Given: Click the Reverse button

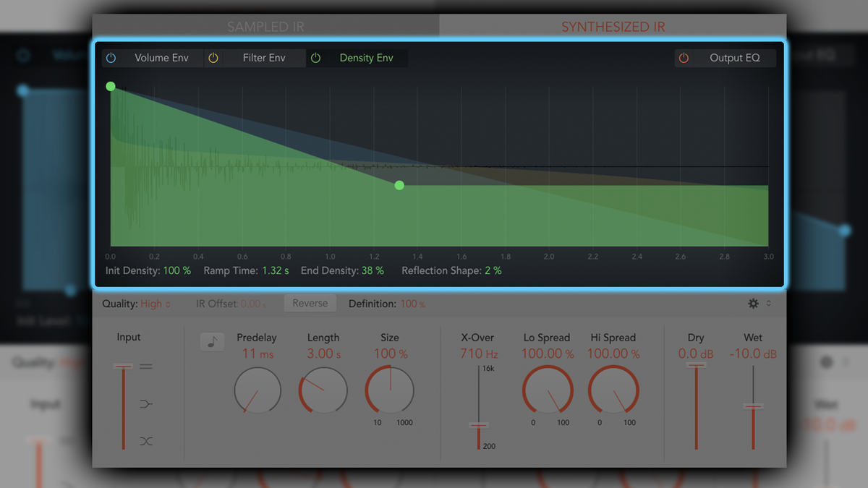Looking at the screenshot, I should [x=310, y=303].
